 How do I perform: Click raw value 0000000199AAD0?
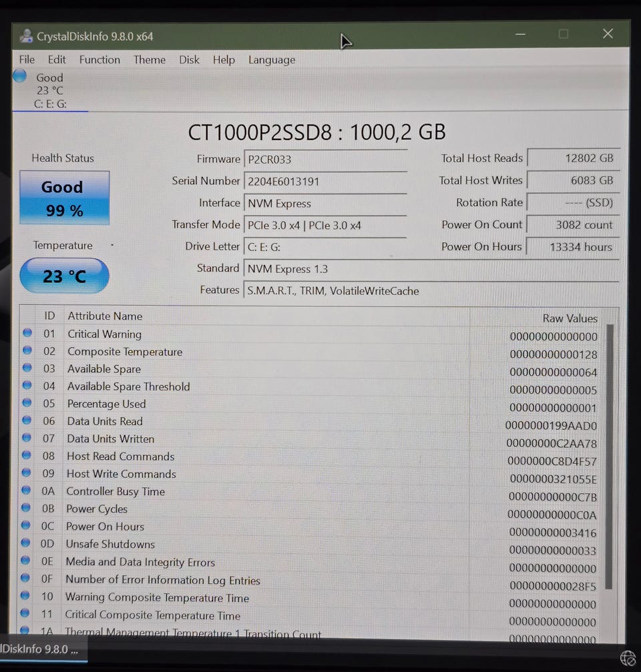551,426
